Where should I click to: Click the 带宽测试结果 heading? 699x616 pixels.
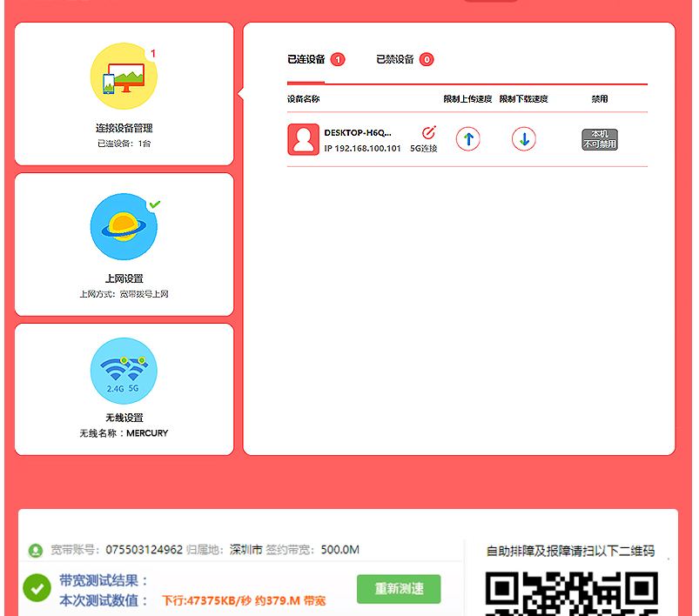tap(103, 580)
